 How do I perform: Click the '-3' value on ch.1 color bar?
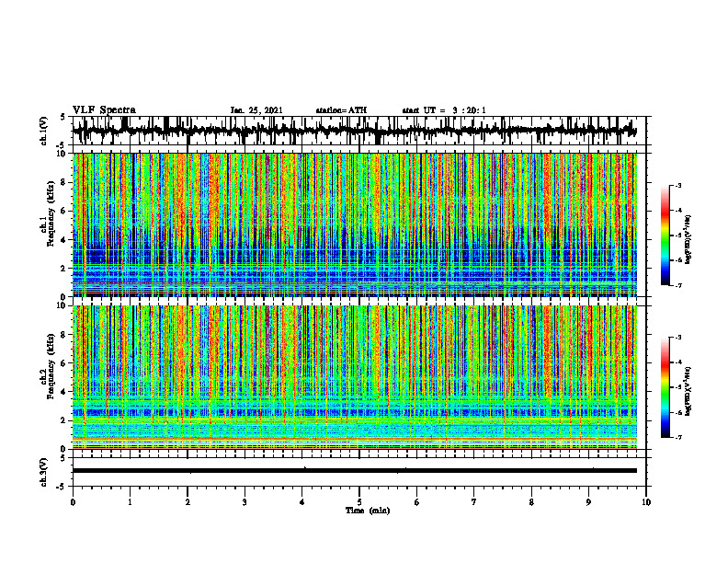pyautogui.click(x=677, y=185)
